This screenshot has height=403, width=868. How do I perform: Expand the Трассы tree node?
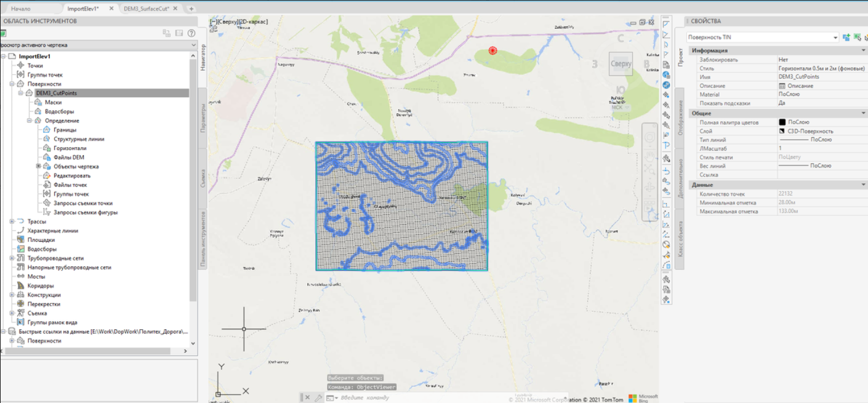12,221
